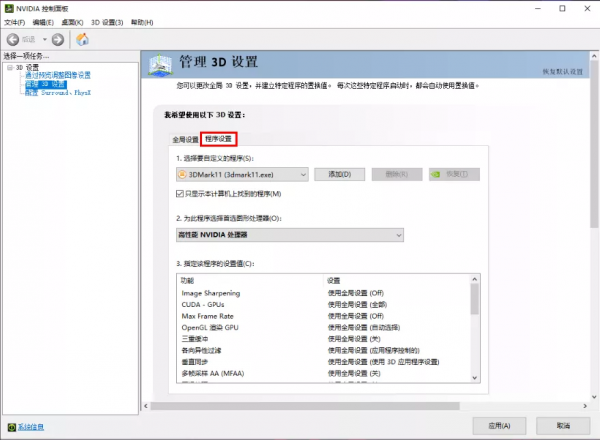The width and height of the screenshot is (600, 440).
Task: Click 使用全局设置 (使用 3D 应用程序设置) value
Action: click(x=383, y=362)
